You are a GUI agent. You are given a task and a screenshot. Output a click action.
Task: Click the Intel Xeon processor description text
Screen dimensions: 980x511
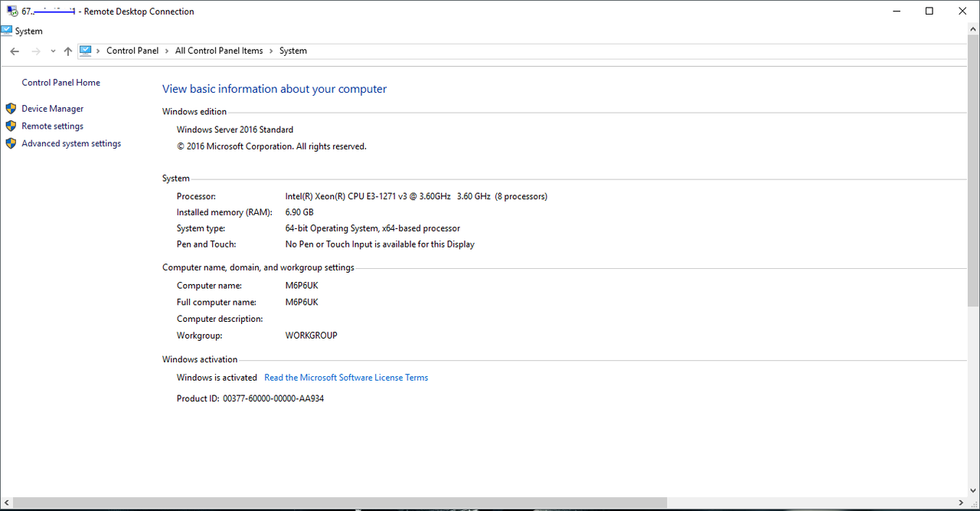(416, 196)
